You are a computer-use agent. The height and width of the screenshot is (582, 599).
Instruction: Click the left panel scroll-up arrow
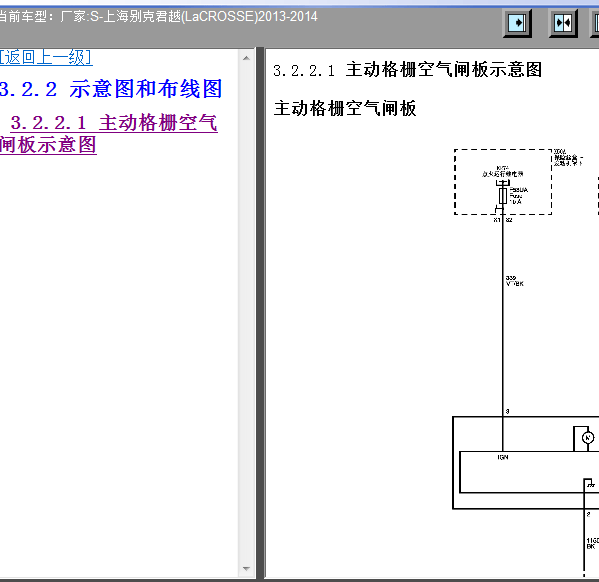(246, 58)
